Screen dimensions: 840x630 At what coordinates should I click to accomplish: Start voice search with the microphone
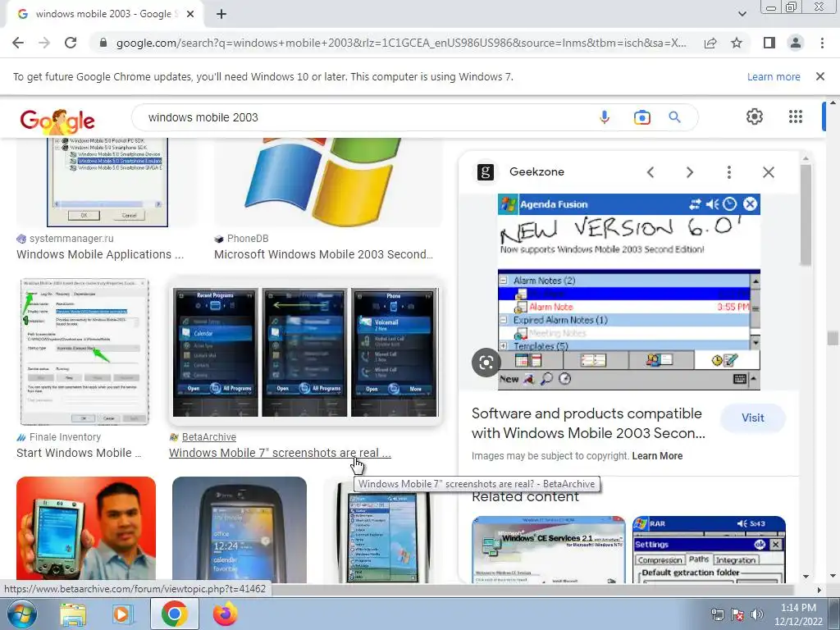(605, 117)
